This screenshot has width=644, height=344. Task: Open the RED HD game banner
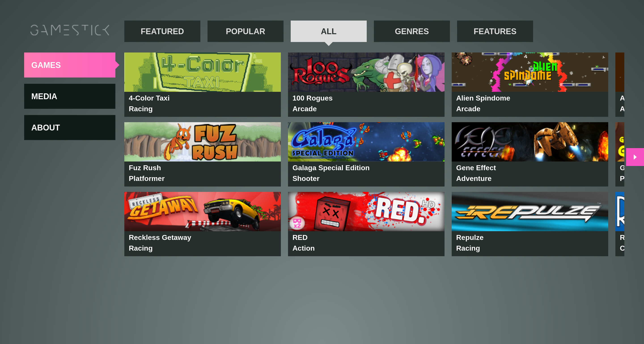pyautogui.click(x=366, y=211)
